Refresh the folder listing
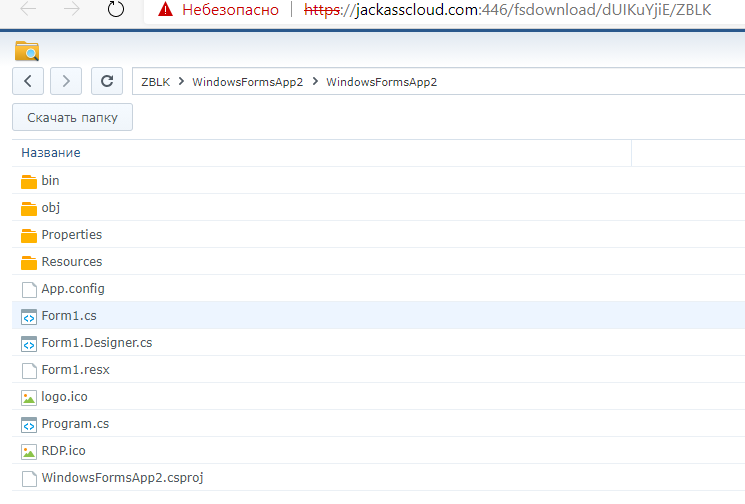 coord(107,81)
